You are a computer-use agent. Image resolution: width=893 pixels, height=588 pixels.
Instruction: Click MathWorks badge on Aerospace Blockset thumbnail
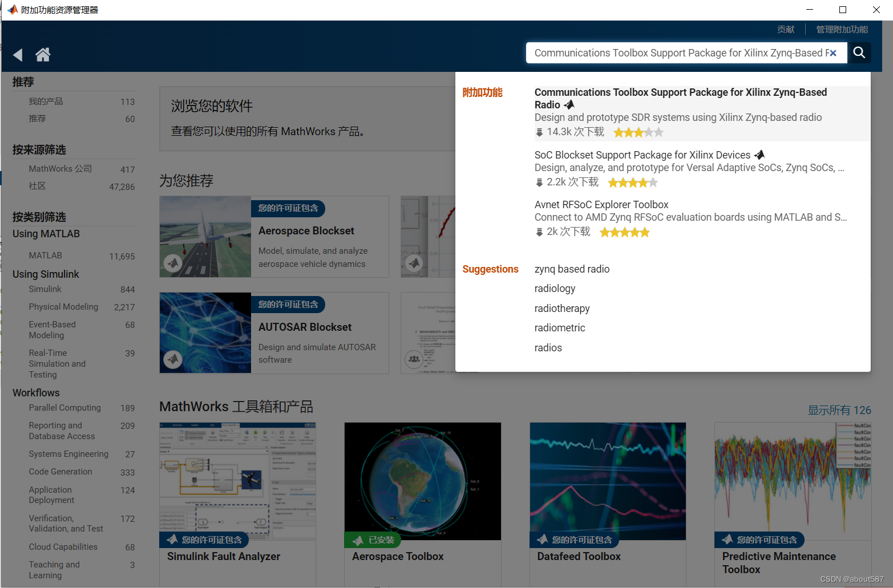click(x=173, y=263)
